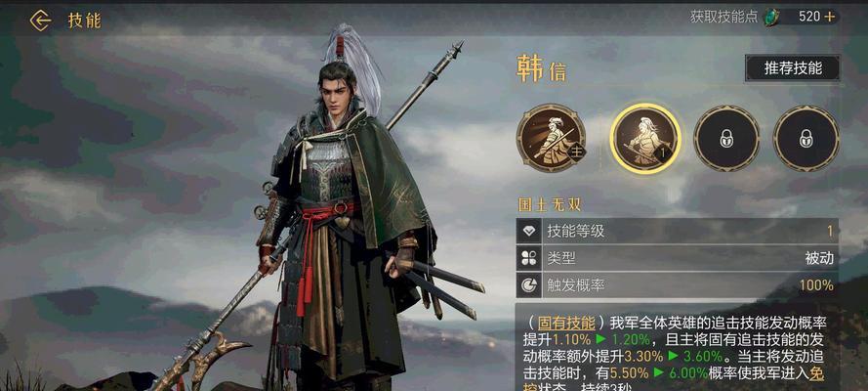The width and height of the screenshot is (868, 391).
Task: Select the 类型 被动 row
Action: 678,258
